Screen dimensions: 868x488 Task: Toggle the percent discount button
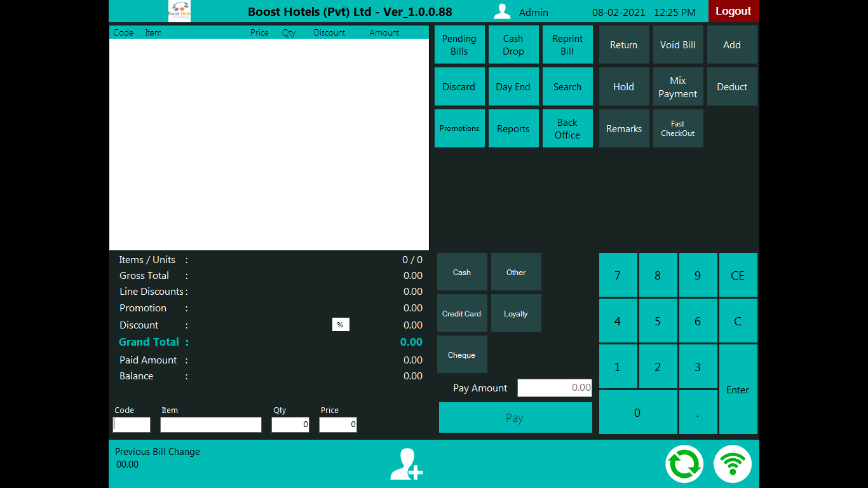341,325
